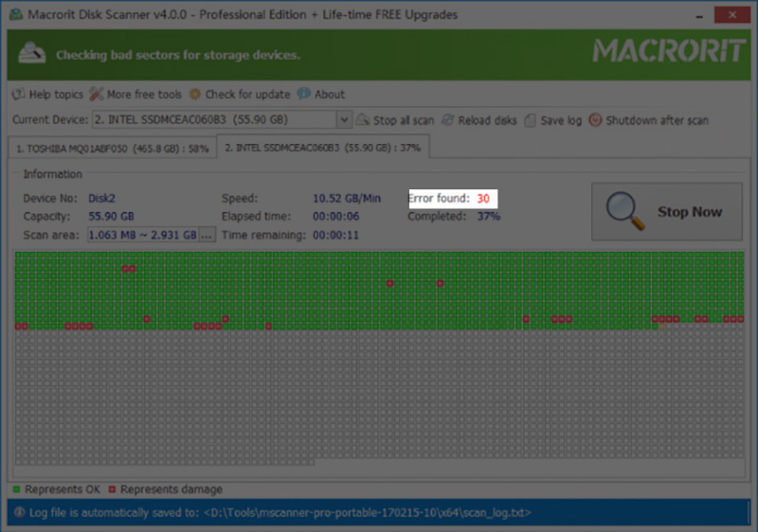
Task: Open the scan area browse (...) button
Action: [x=207, y=235]
